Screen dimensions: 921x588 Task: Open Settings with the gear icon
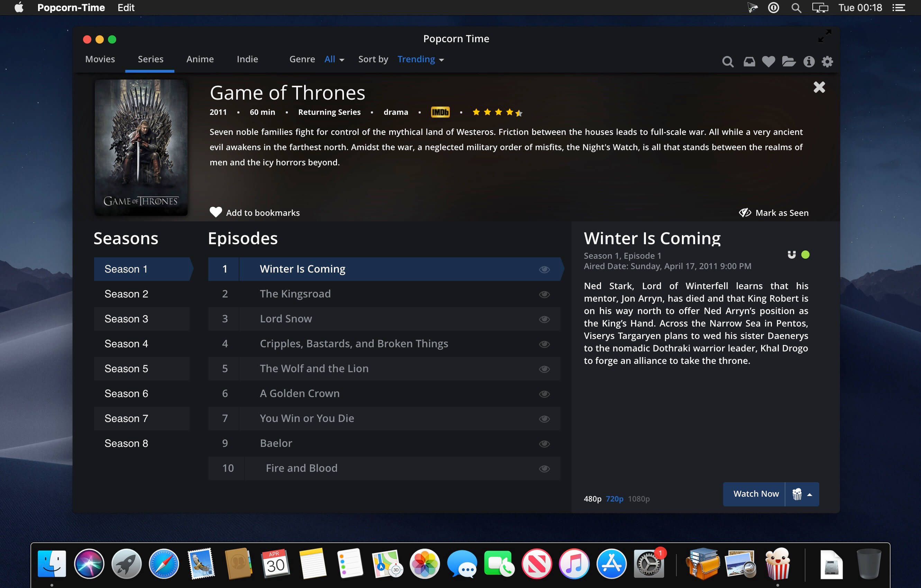(827, 62)
